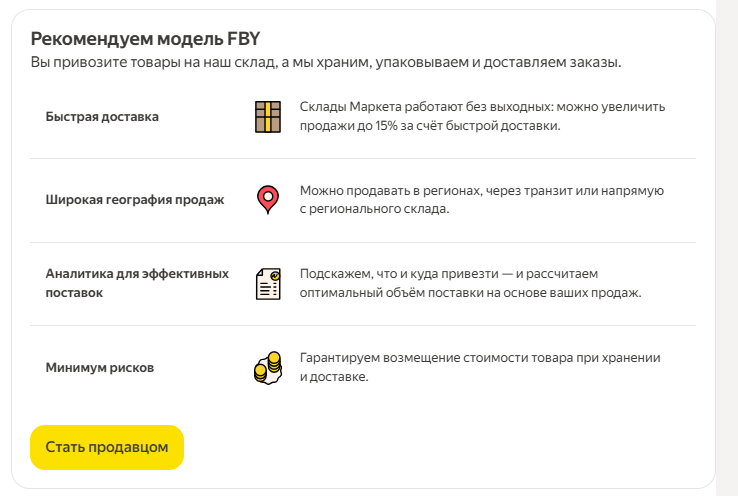The height and width of the screenshot is (496, 738).
Task: Click the analytics document icon
Action: (267, 284)
